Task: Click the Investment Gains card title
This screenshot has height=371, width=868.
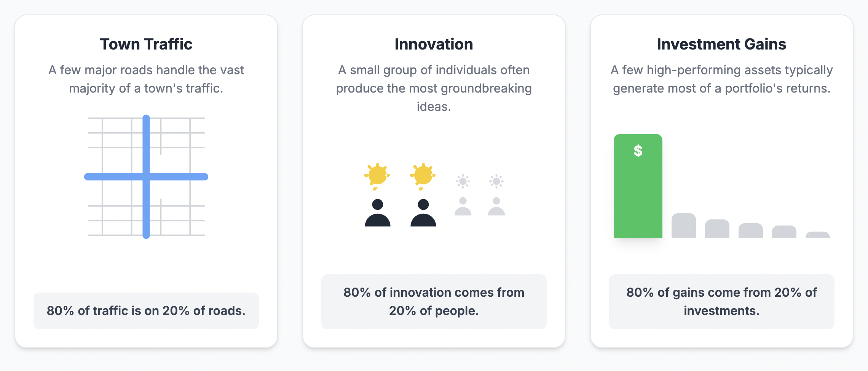Action: pyautogui.click(x=722, y=44)
